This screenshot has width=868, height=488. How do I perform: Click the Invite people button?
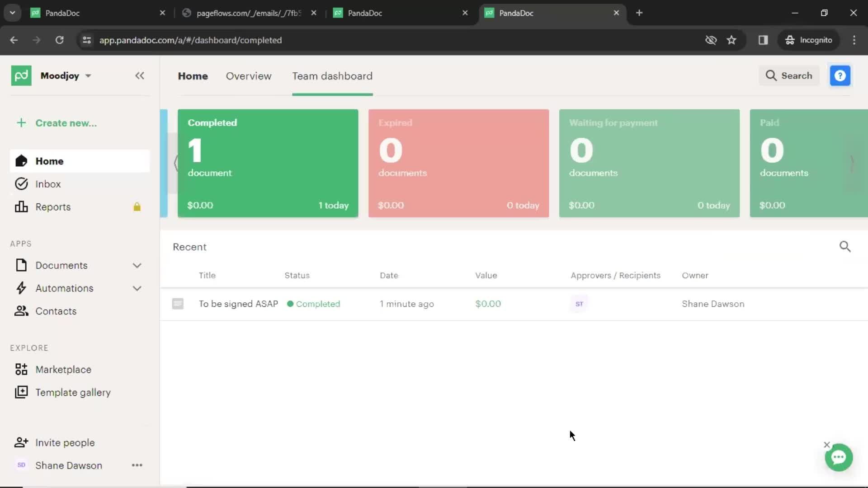(65, 442)
